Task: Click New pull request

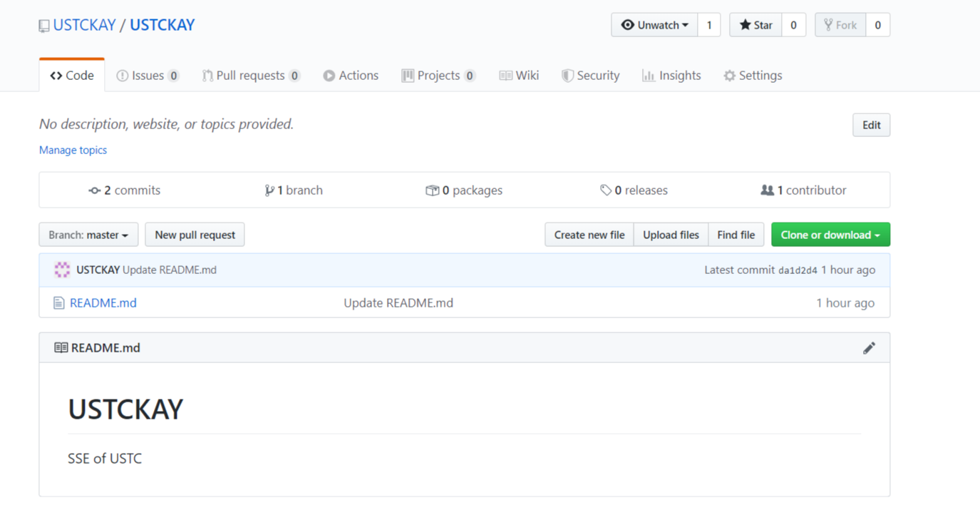Action: tap(195, 235)
